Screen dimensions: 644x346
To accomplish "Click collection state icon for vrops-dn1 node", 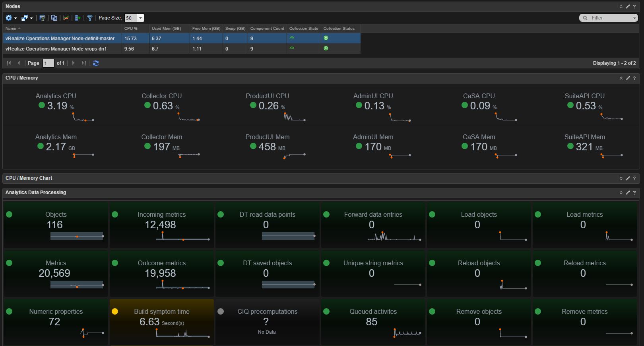I will [292, 48].
